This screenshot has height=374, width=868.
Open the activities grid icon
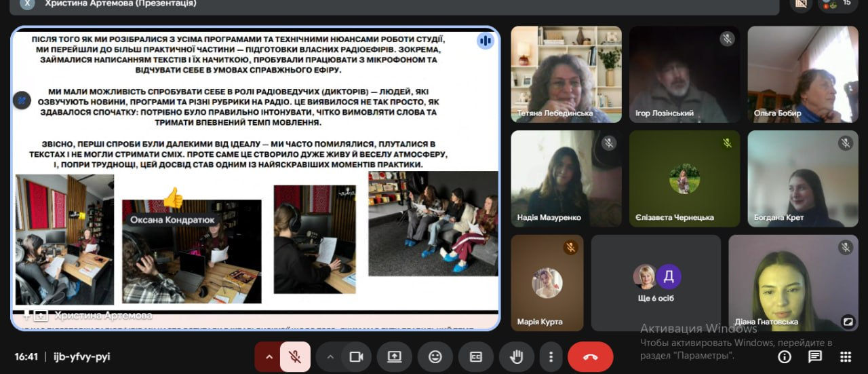[846, 357]
